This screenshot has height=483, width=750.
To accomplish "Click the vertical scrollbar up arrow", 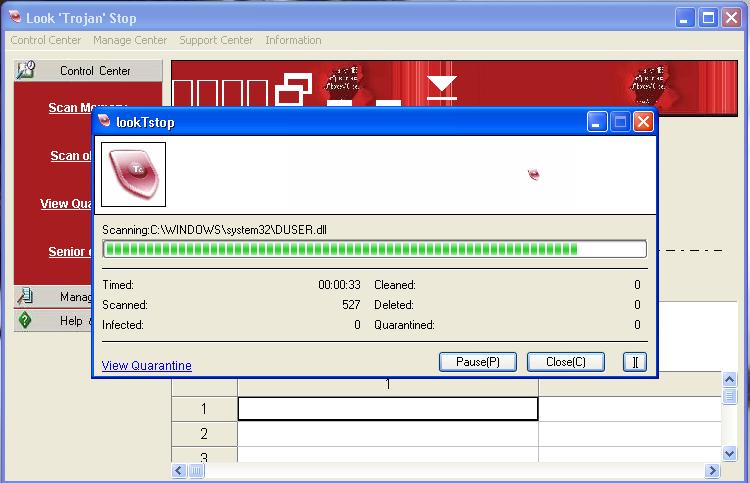I will tap(729, 380).
